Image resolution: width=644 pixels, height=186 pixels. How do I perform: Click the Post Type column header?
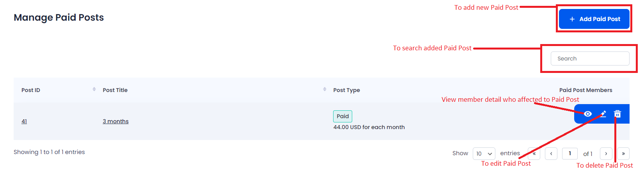coord(346,90)
